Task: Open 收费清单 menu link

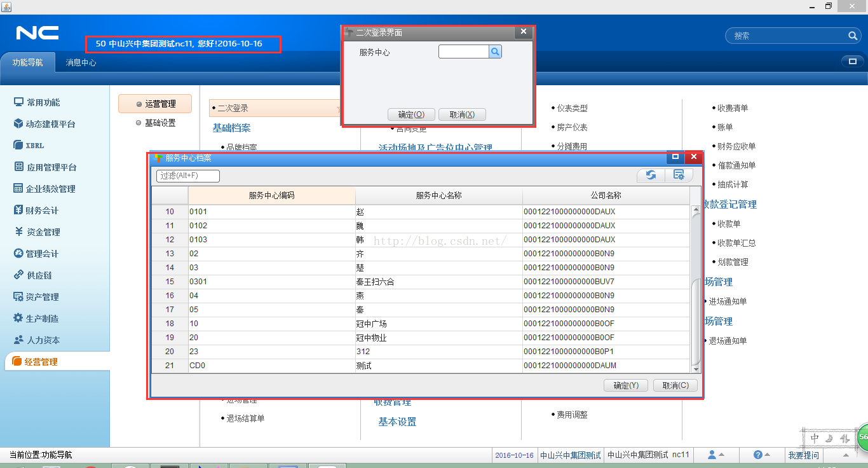Action: (733, 108)
